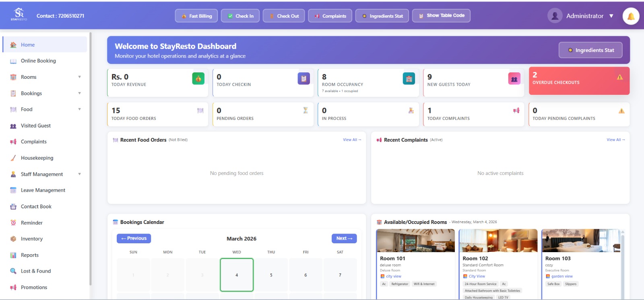
Task: Expand the Food sidebar menu arrow
Action: 79,109
